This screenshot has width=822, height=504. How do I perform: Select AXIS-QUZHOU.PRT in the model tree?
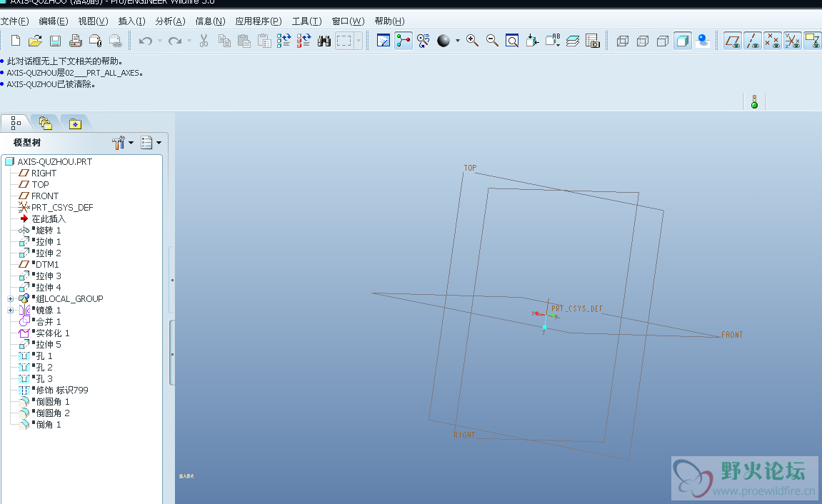pyautogui.click(x=54, y=162)
